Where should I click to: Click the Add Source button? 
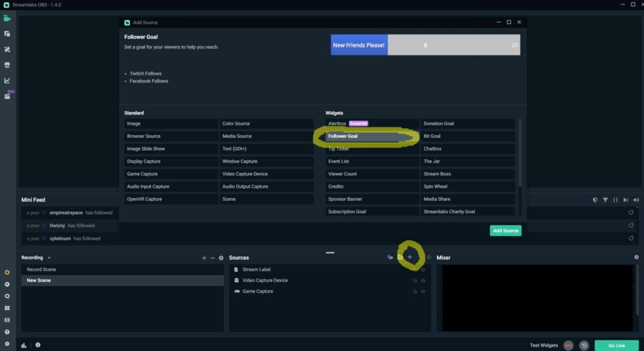[x=506, y=231]
